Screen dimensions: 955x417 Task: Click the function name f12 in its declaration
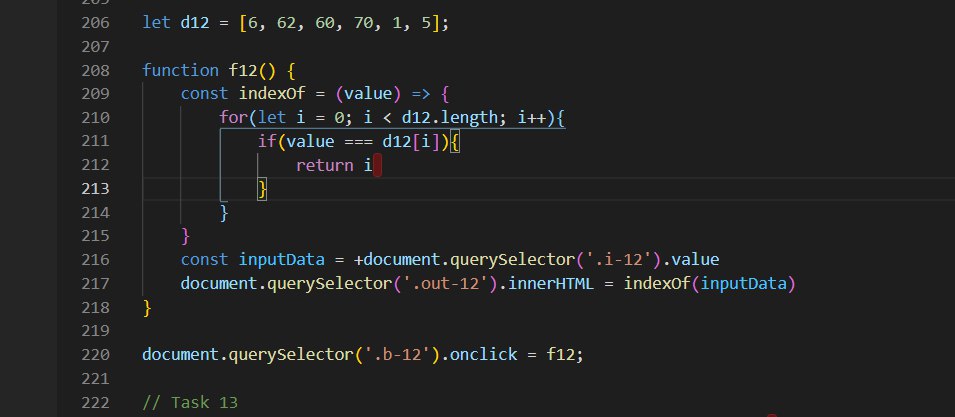click(243, 71)
